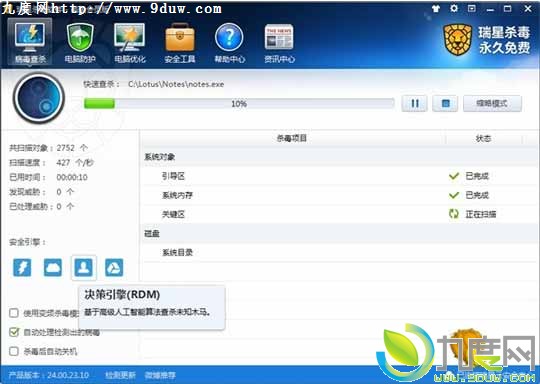The image size is (540, 384).
Task: Click the Rising lion logo
Action: 457,40
